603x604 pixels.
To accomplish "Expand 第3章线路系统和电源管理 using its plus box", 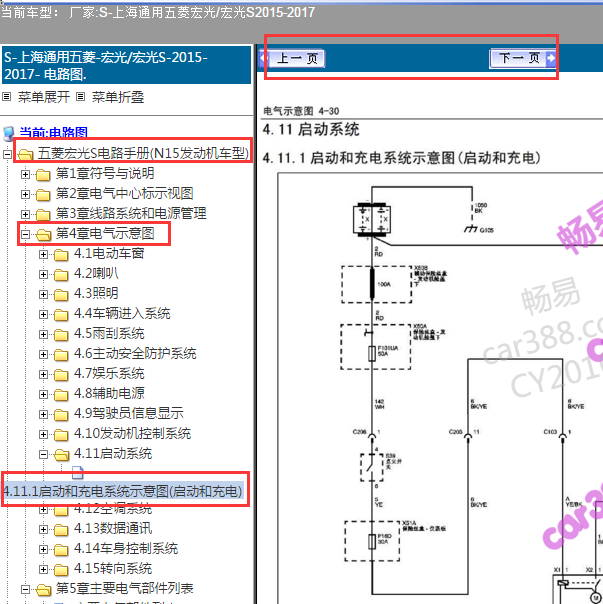I will tap(25, 215).
